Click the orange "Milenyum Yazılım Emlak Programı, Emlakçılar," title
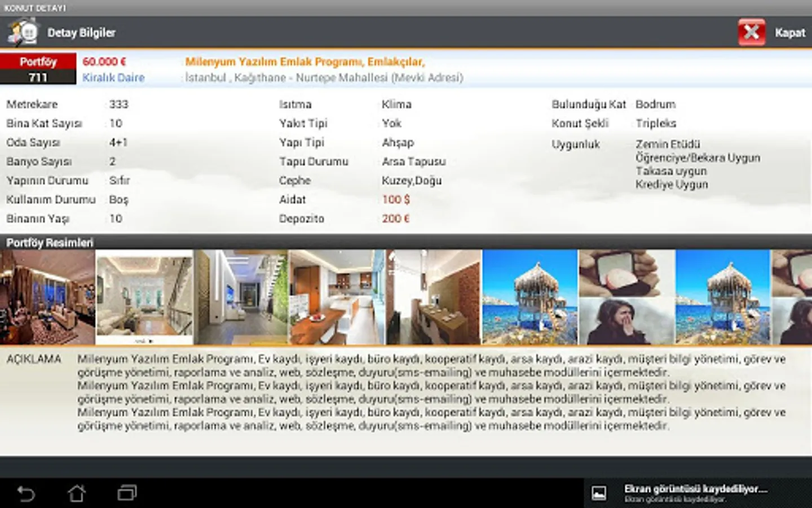The height and width of the screenshot is (508, 812). (305, 62)
